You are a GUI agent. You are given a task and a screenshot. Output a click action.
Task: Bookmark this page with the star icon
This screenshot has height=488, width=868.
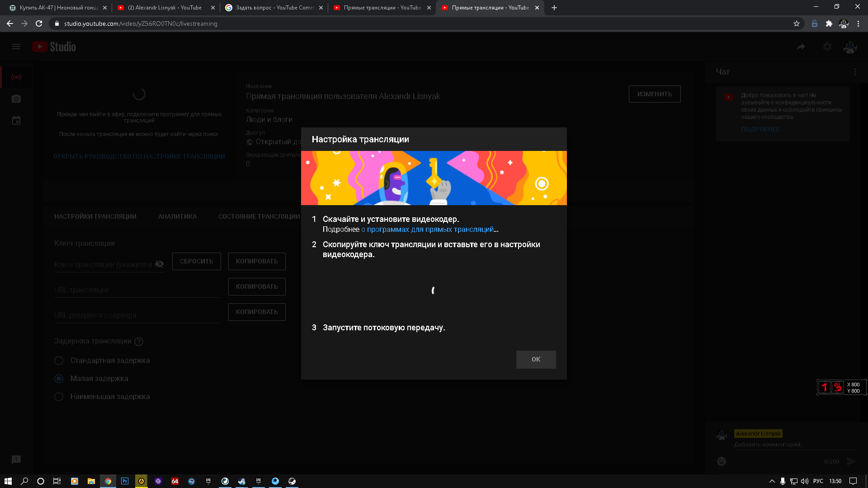pos(797,23)
